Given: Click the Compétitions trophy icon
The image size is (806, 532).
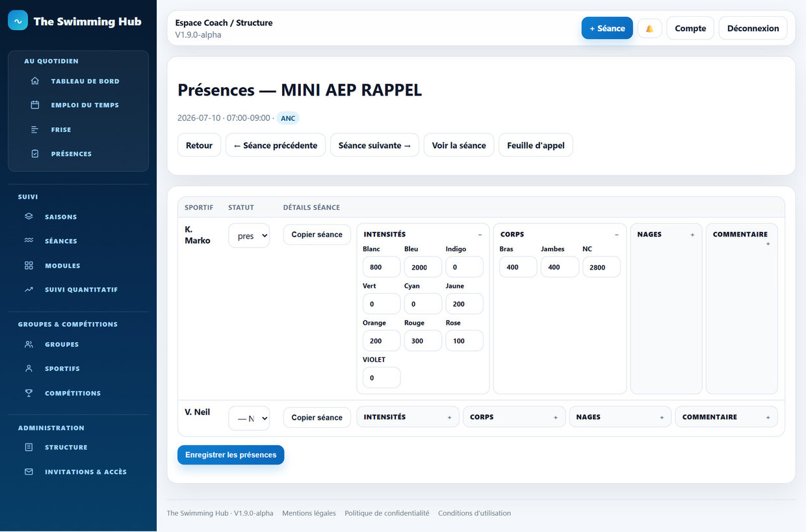Looking at the screenshot, I should 29,393.
